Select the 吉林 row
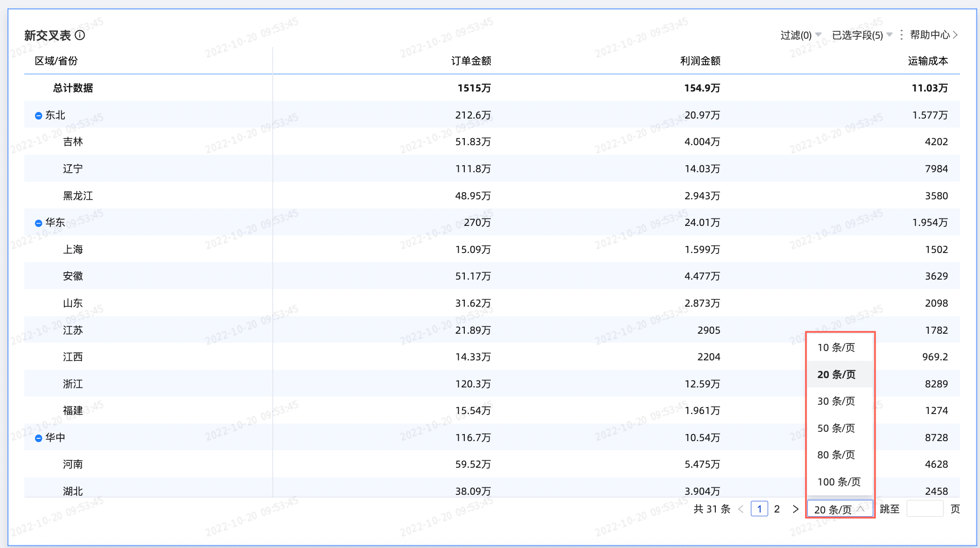980x548 pixels. tap(492, 141)
